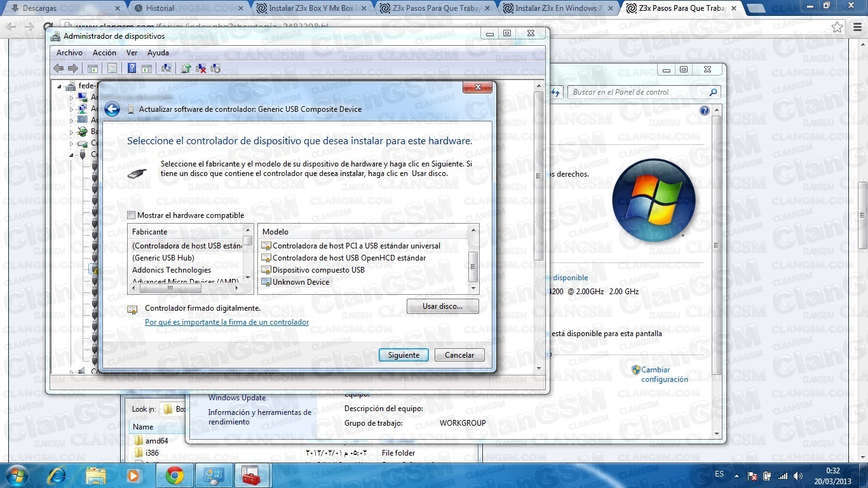The image size is (868, 488).
Task: Open the driver signing importance link
Action: [227, 322]
